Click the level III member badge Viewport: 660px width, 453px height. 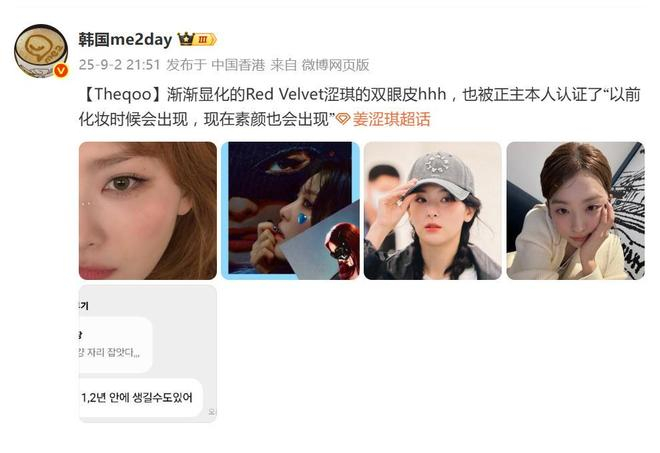click(206, 40)
